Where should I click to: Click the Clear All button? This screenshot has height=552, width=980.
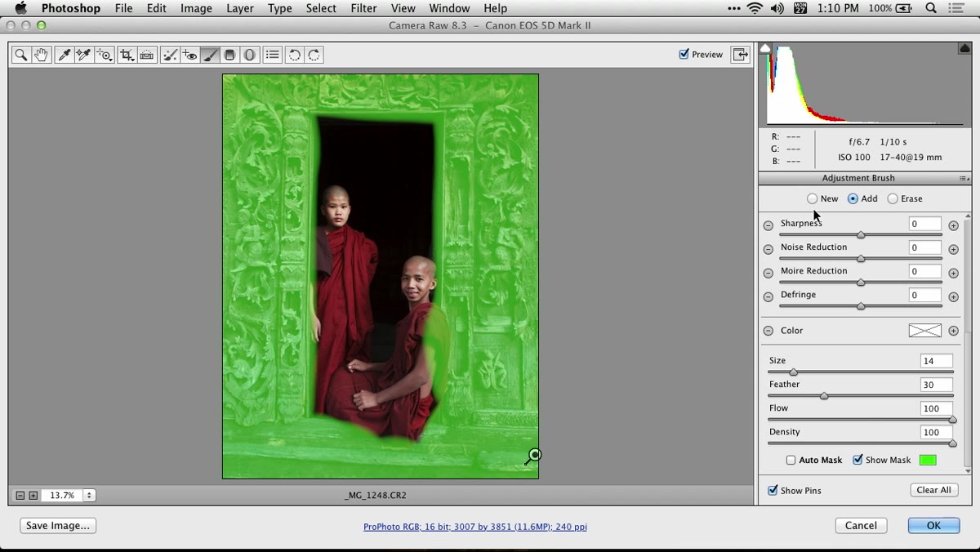[933, 490]
